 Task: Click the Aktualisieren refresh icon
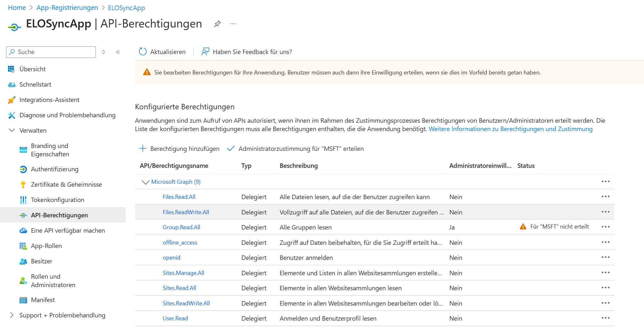[x=142, y=52]
